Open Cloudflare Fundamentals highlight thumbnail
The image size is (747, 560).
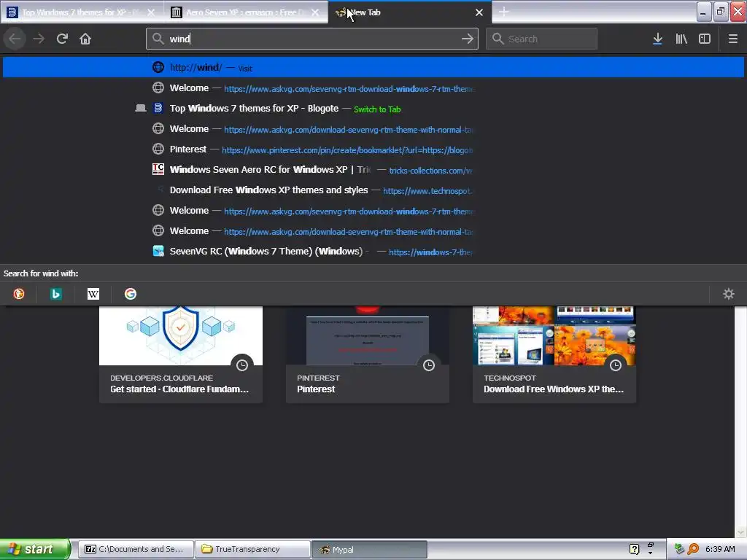(x=181, y=335)
